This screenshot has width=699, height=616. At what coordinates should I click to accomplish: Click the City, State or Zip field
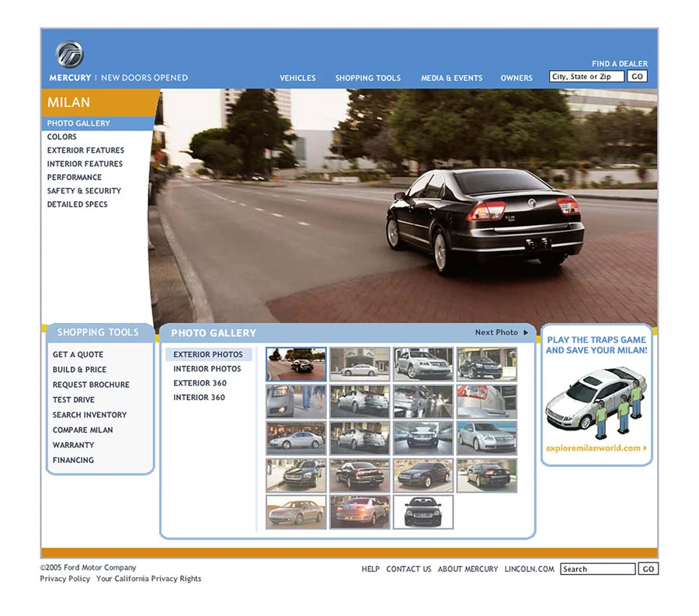(x=586, y=77)
